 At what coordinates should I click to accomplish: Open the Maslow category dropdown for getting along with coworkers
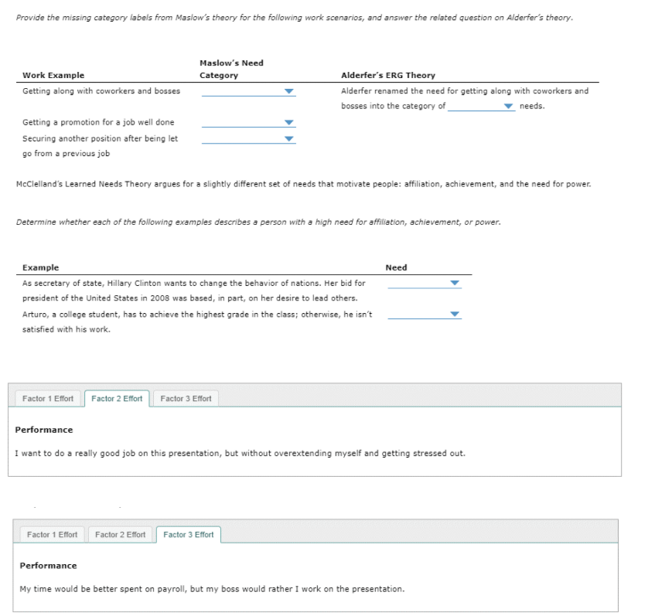pos(247,91)
